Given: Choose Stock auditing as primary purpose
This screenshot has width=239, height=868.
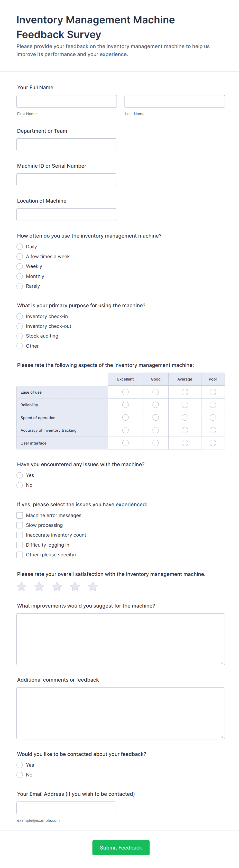Looking at the screenshot, I should coord(20,336).
